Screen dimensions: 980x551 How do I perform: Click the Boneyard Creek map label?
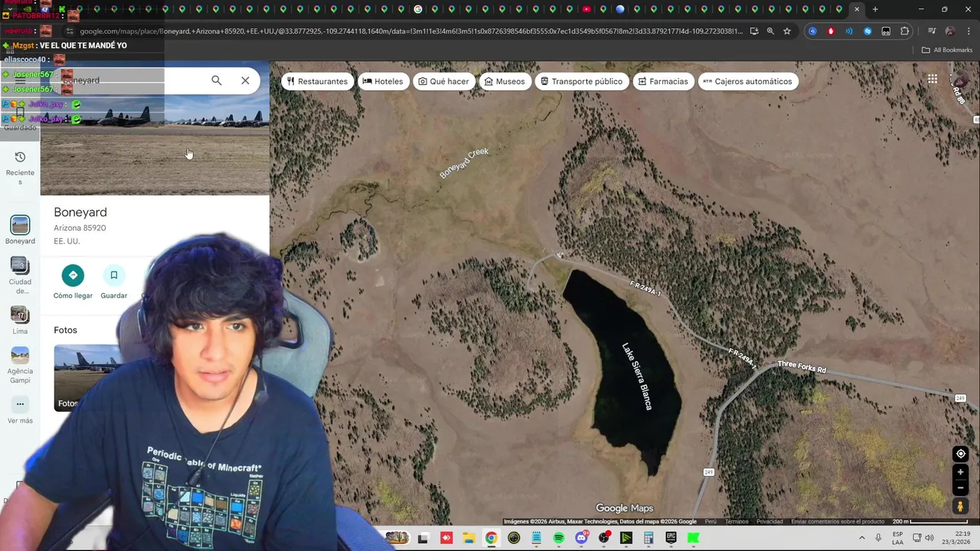[464, 163]
